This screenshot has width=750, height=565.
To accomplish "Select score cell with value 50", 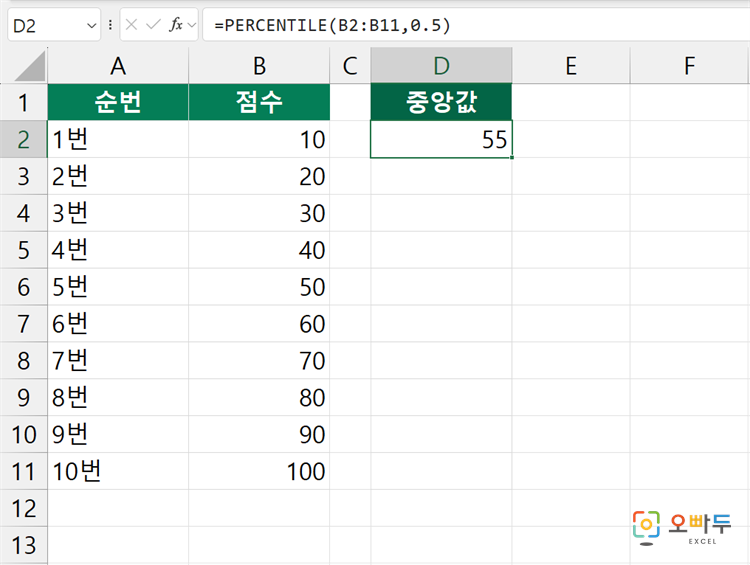I will pyautogui.click(x=259, y=287).
